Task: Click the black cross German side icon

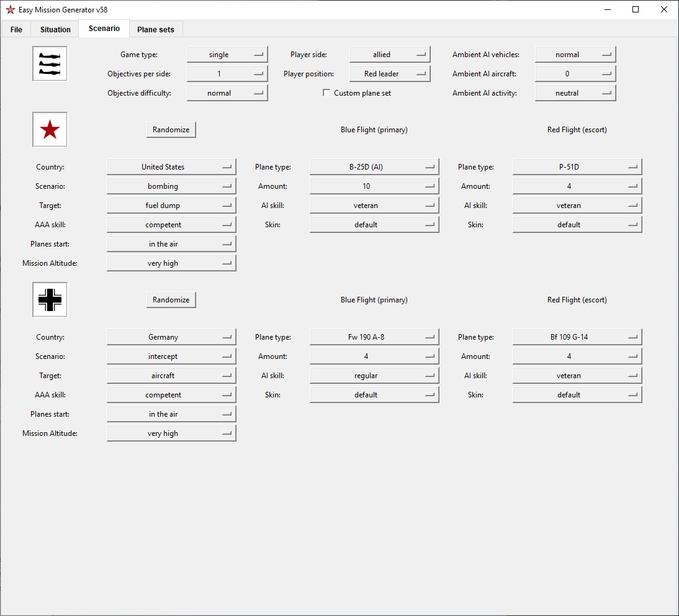Action: click(50, 300)
